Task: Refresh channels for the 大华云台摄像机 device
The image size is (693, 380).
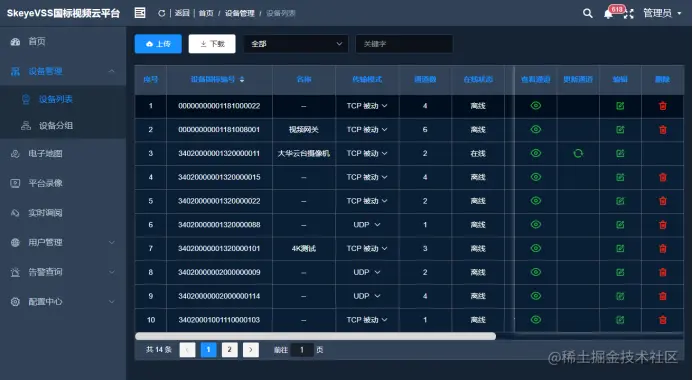Action: pos(578,153)
